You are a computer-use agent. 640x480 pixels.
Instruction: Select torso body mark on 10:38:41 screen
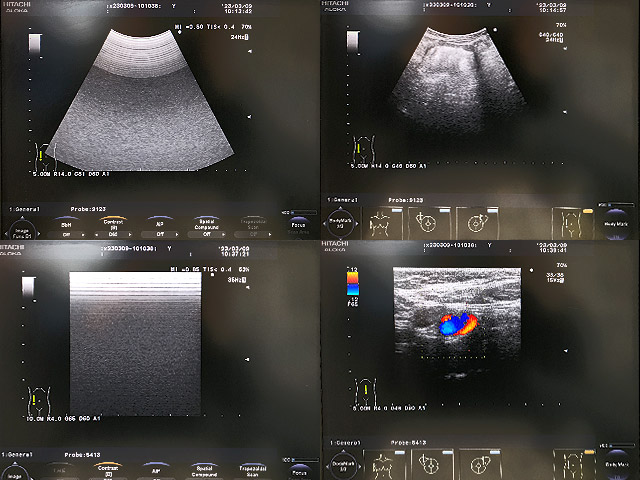click(384, 464)
